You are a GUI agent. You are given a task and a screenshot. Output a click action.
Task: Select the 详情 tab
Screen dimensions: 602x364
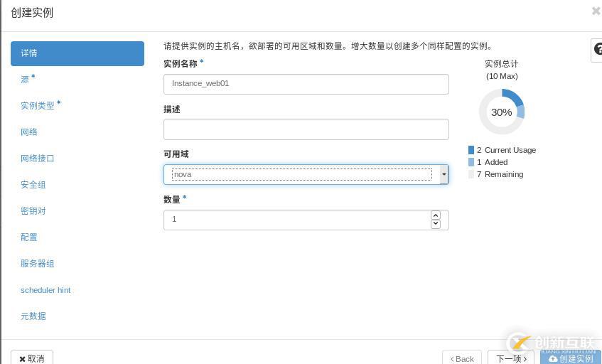click(x=77, y=53)
